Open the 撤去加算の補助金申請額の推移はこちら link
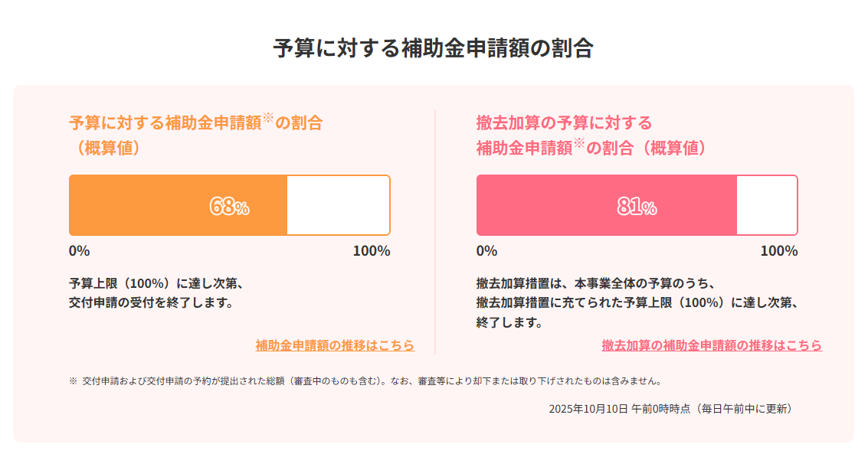The image size is (868, 454). (x=712, y=345)
